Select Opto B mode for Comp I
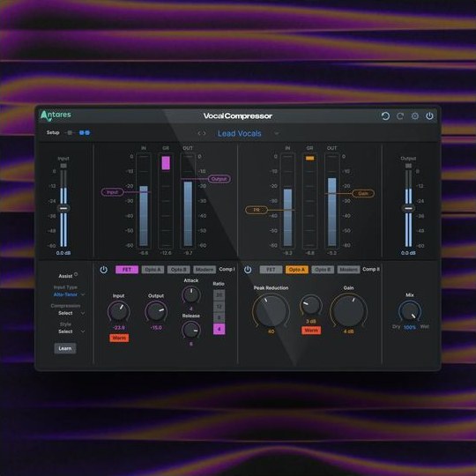The height and width of the screenshot is (476, 476). click(178, 270)
